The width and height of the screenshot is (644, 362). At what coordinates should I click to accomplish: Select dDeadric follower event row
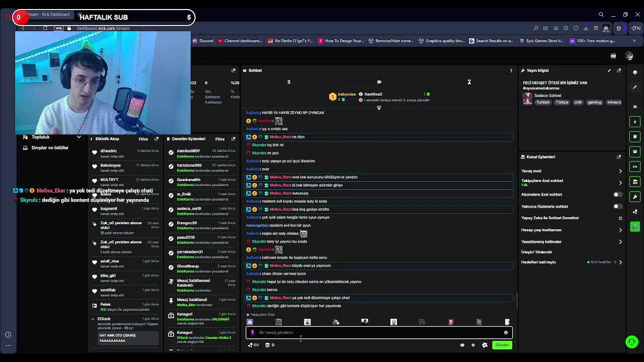pos(126,153)
